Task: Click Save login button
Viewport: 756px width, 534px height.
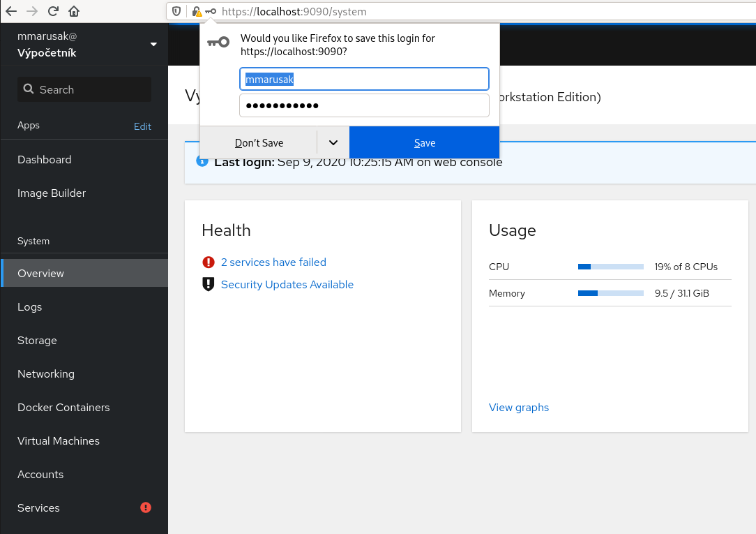Action: tap(424, 143)
